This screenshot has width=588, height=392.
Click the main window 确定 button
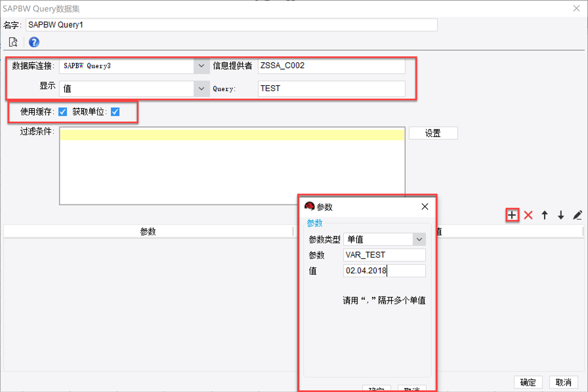[x=528, y=382]
